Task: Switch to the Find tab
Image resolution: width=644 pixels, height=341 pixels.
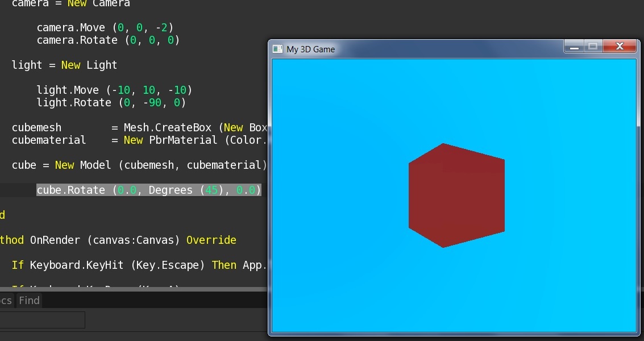Action: (x=29, y=301)
